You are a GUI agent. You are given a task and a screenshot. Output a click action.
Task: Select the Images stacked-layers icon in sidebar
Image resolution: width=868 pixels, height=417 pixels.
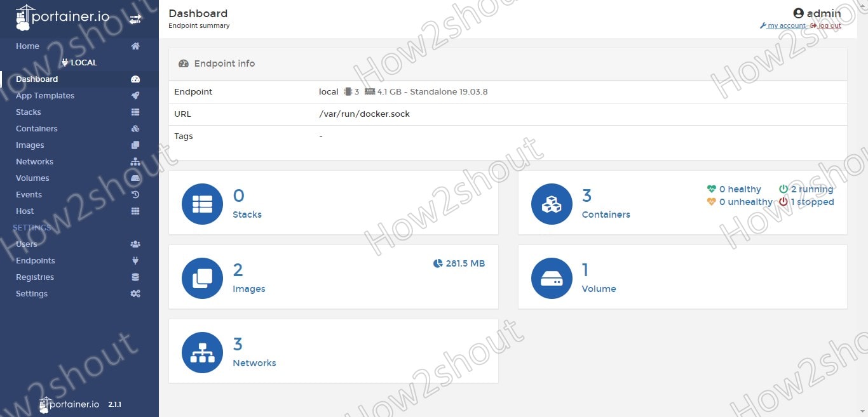135,145
